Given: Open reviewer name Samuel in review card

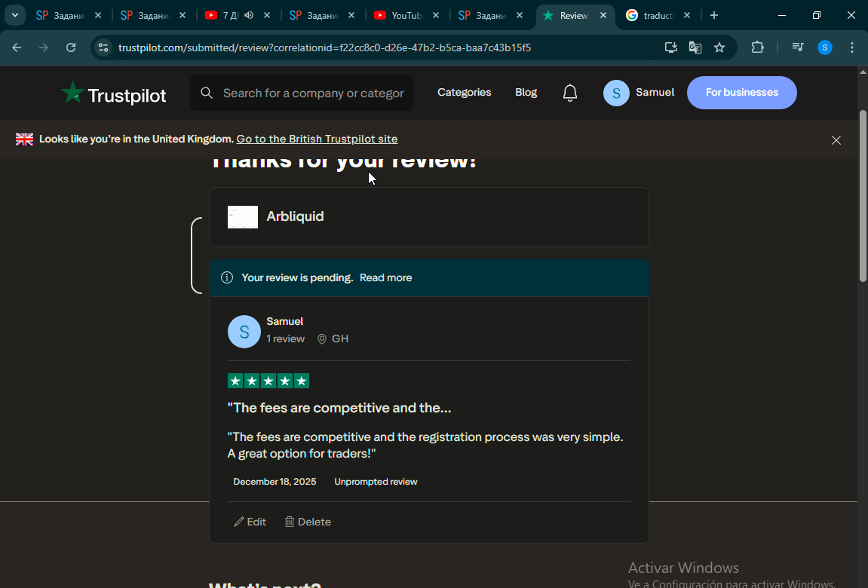Looking at the screenshot, I should (284, 321).
